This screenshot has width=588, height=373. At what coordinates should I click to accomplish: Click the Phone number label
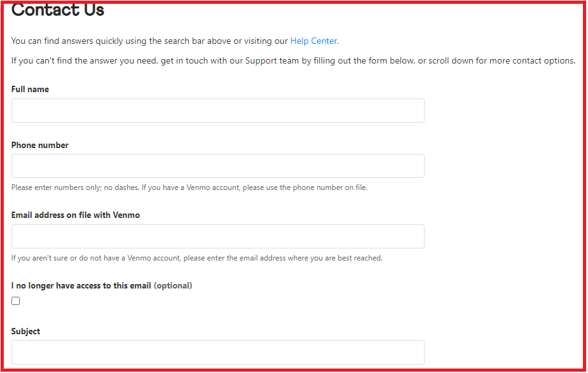pyautogui.click(x=40, y=145)
